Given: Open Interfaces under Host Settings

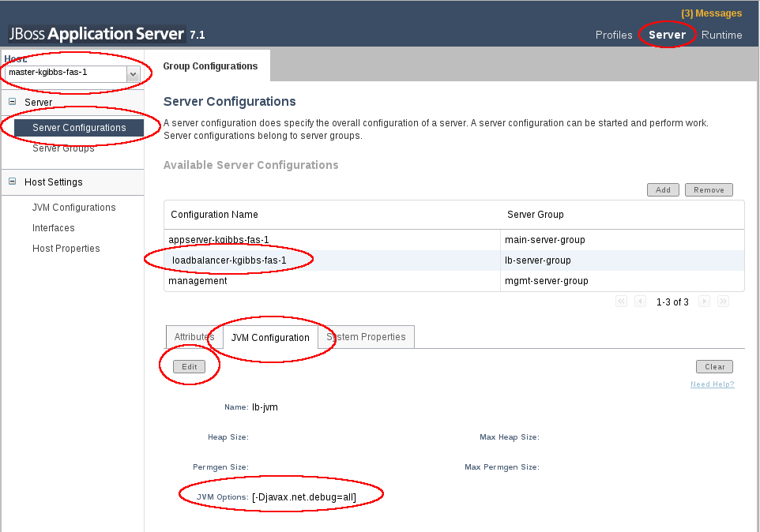Looking at the screenshot, I should point(53,228).
